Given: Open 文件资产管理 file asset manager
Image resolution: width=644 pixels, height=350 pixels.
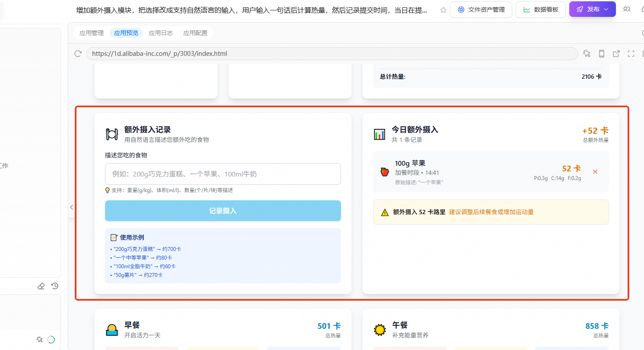Looking at the screenshot, I should coord(481,10).
